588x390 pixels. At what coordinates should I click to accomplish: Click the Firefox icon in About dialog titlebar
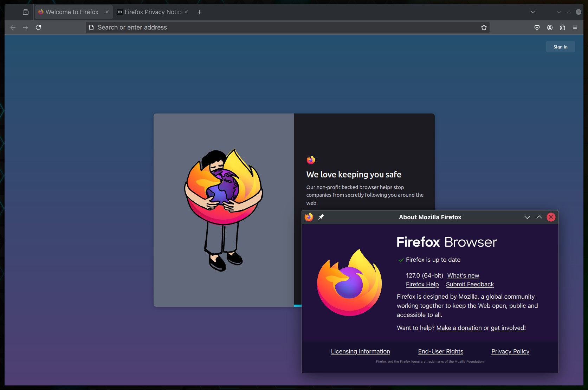tap(309, 217)
